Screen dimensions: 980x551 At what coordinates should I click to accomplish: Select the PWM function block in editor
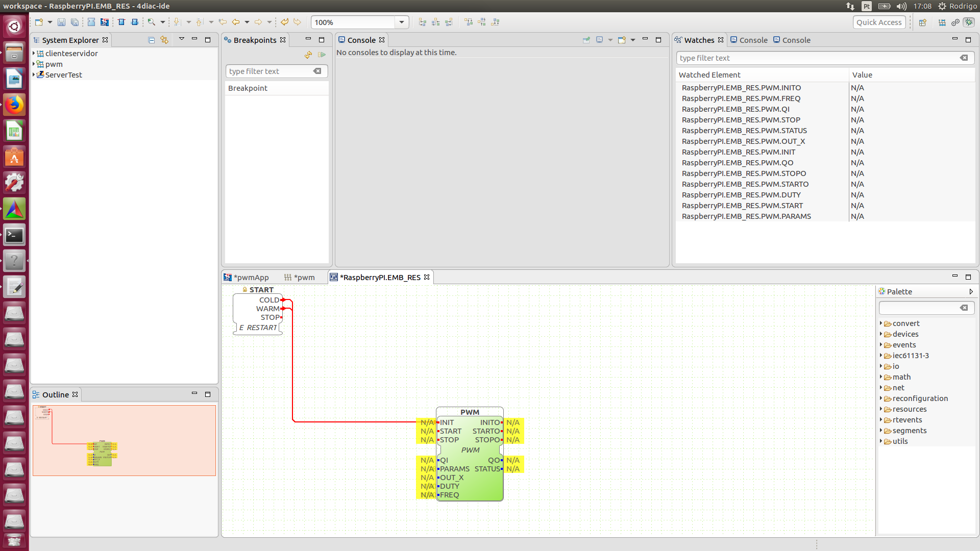pos(470,454)
